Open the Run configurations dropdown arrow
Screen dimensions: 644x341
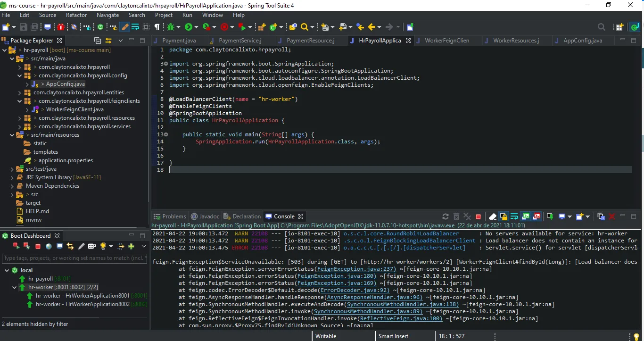(196, 27)
